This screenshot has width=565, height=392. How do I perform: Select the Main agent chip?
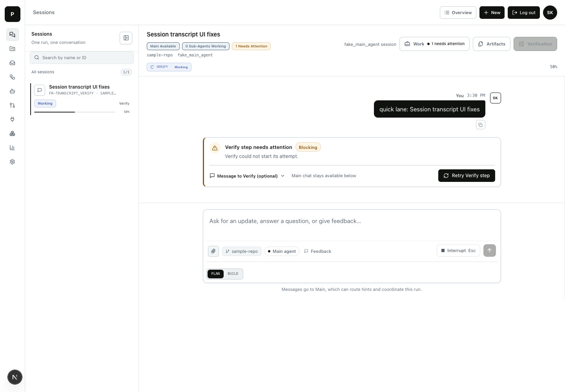282,251
